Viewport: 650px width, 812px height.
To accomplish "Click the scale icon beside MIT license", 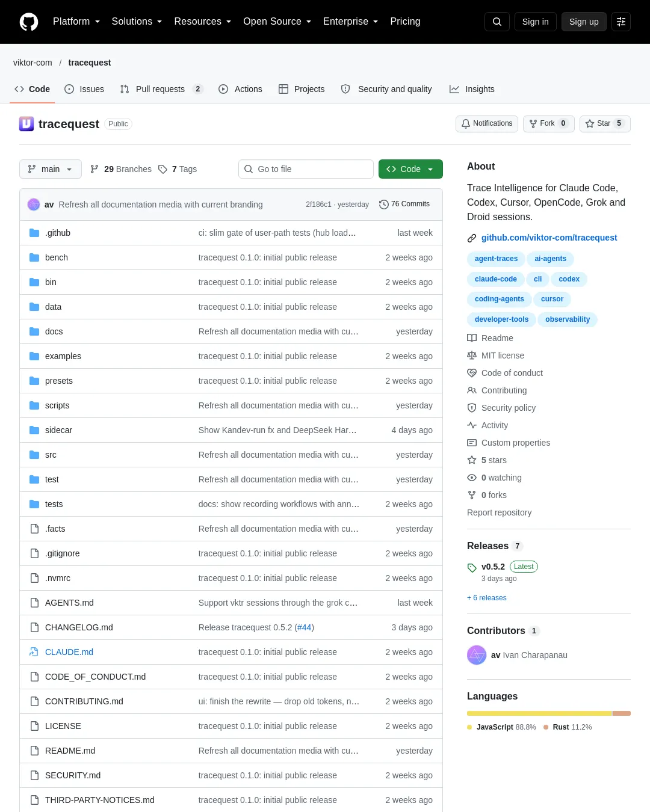I will click(472, 355).
